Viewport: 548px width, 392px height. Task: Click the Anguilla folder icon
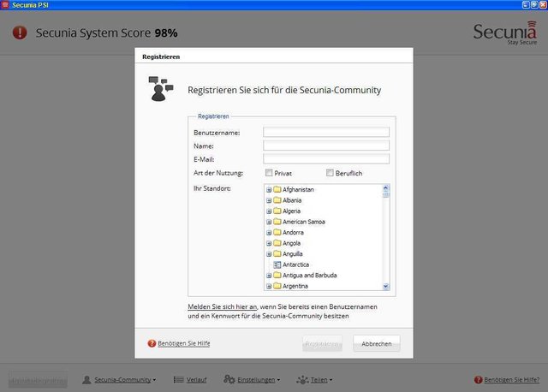pyautogui.click(x=277, y=253)
